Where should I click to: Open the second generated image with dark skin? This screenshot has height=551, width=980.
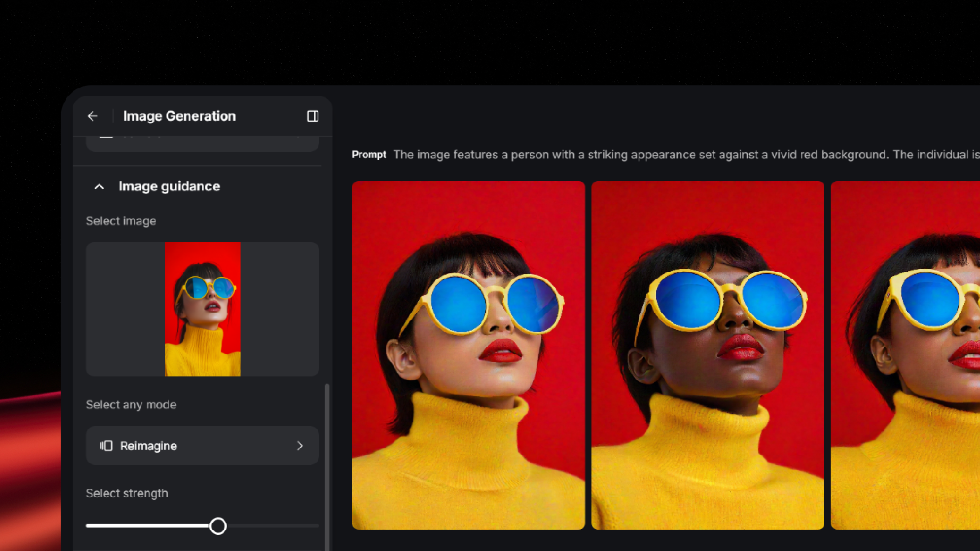(x=708, y=355)
